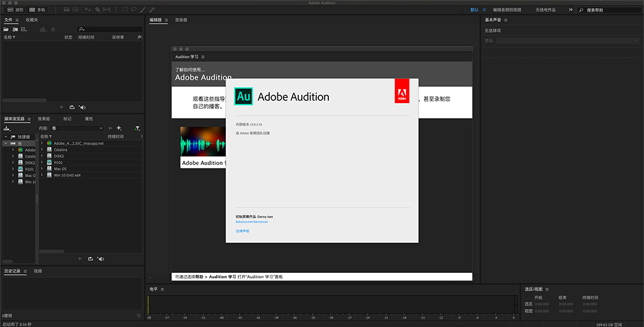Click the media browser import icon
Image resolution: width=644 pixels, height=327 pixels.
(x=7, y=128)
